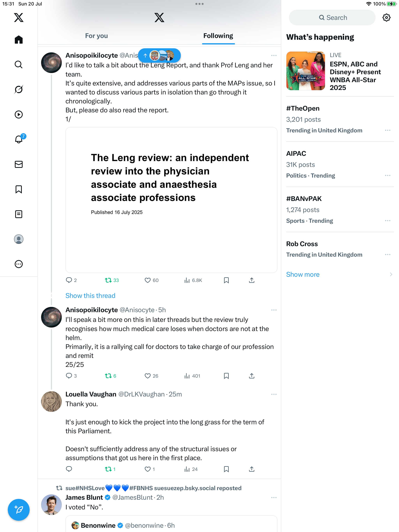Open Show this thread link
Image resolution: width=399 pixels, height=532 pixels.
click(90, 296)
